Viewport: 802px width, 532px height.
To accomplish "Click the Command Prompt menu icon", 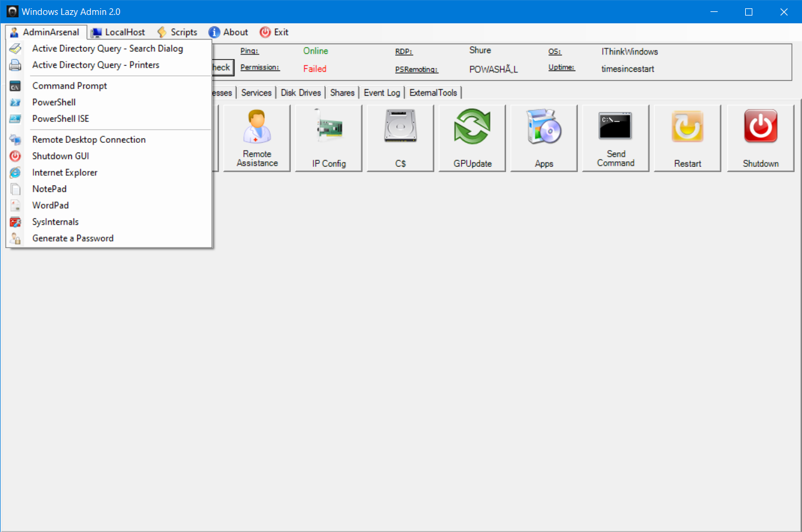I will 15,86.
